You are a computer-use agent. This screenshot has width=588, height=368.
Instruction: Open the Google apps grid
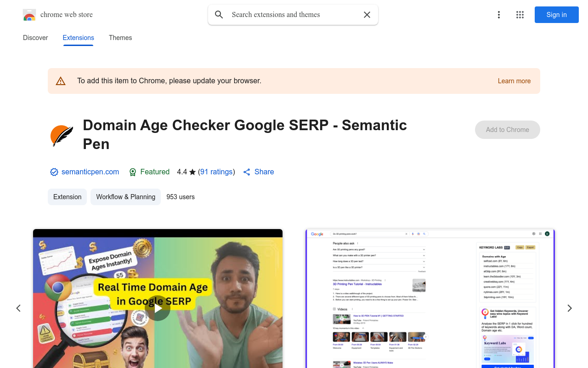tap(520, 15)
